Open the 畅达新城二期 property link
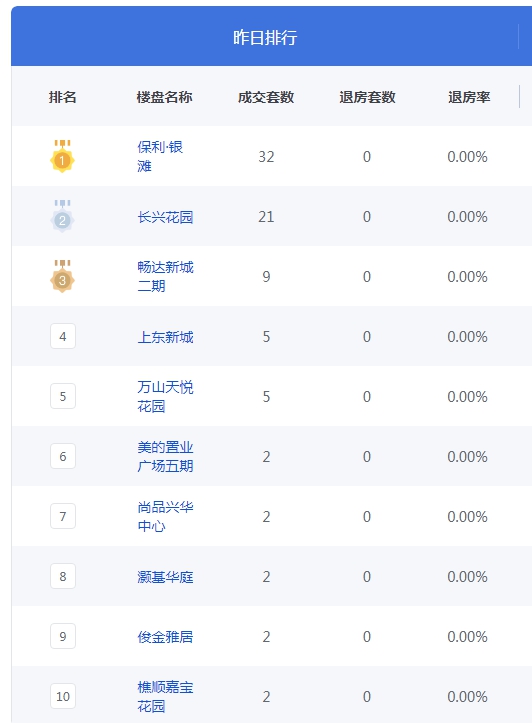The image size is (532, 723). tap(165, 276)
